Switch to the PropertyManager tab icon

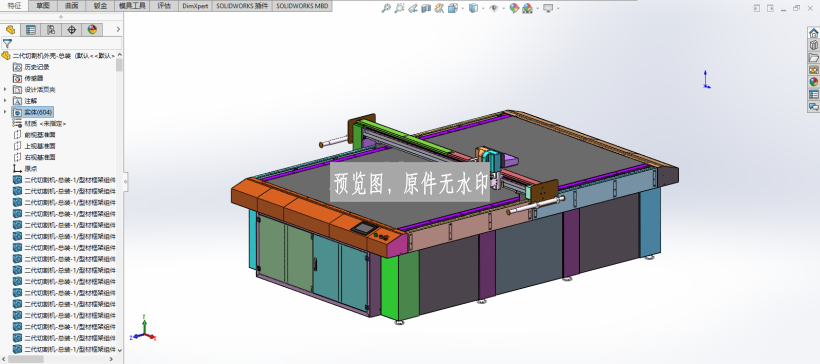tap(31, 30)
